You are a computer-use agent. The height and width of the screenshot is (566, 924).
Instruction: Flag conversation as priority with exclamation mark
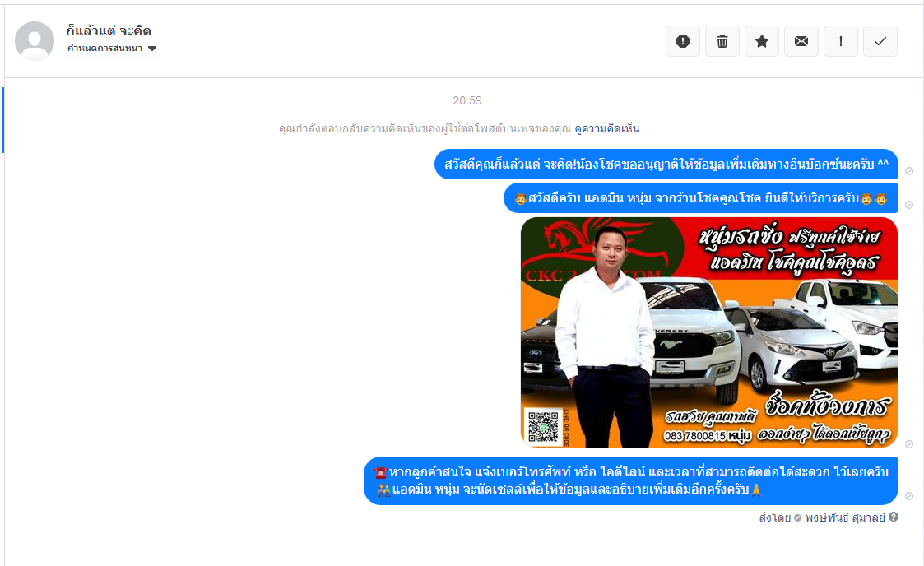coord(840,41)
